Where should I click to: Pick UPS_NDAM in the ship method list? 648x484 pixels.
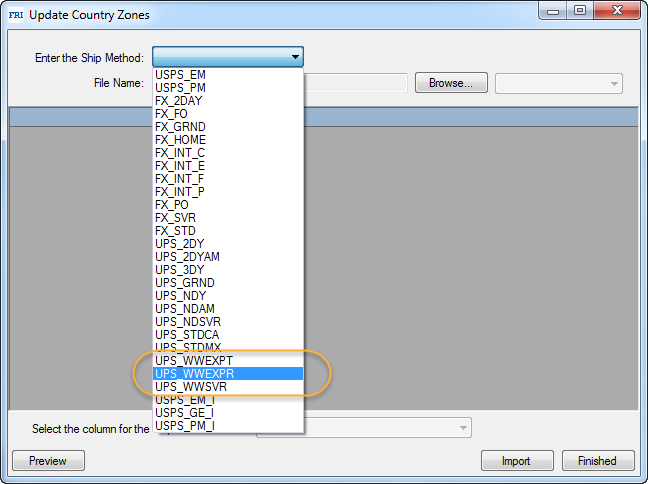(185, 309)
